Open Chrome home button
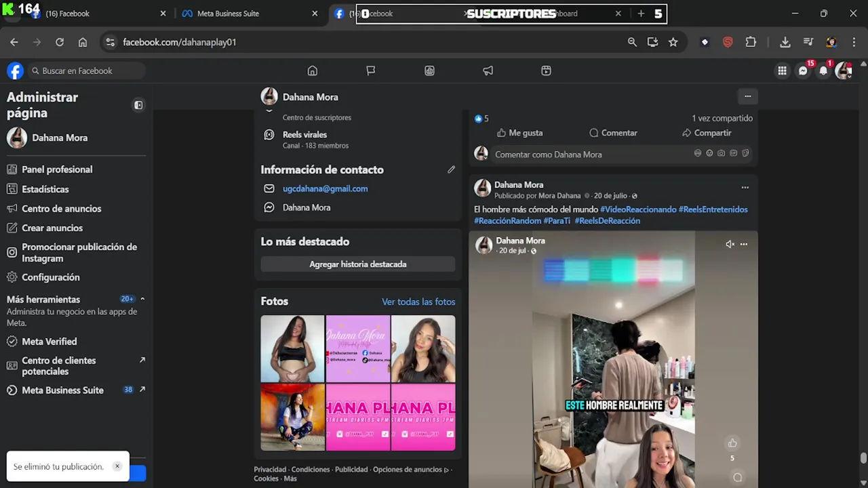Screen dimensions: 868x488 tap(83, 42)
